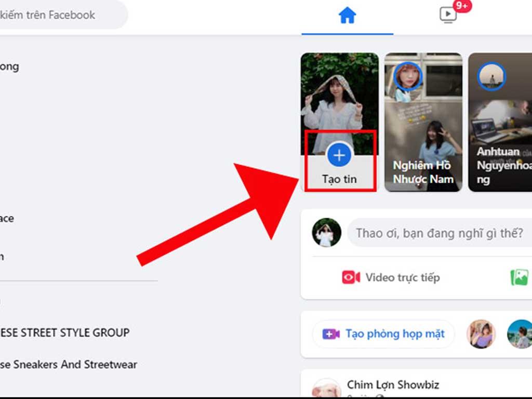Open Nghiêm Hồ Nhược Nam's story

(x=423, y=122)
